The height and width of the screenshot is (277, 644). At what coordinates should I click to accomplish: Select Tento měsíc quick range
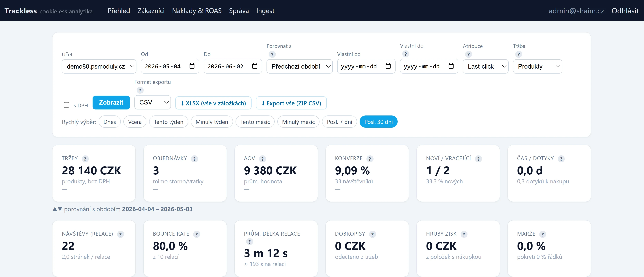(255, 122)
